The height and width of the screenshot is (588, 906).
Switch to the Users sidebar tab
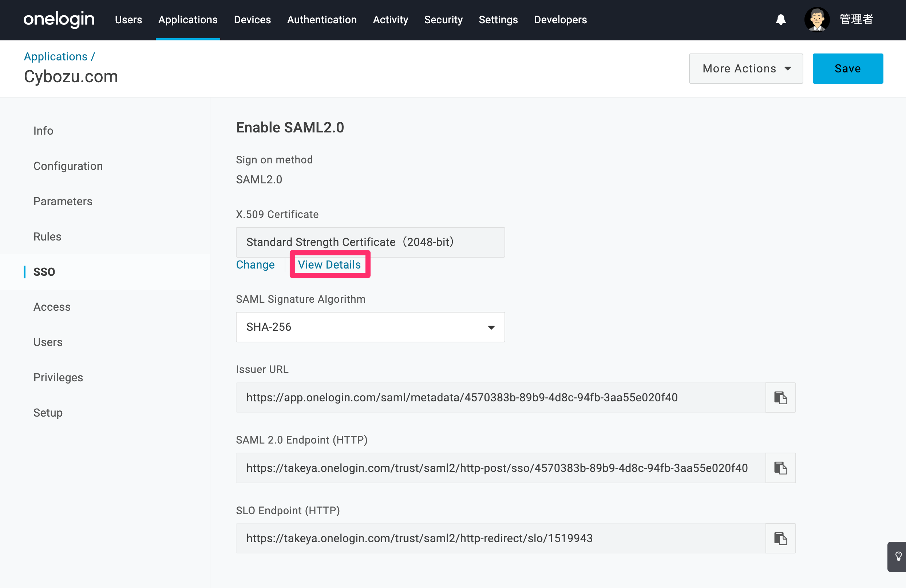(48, 342)
